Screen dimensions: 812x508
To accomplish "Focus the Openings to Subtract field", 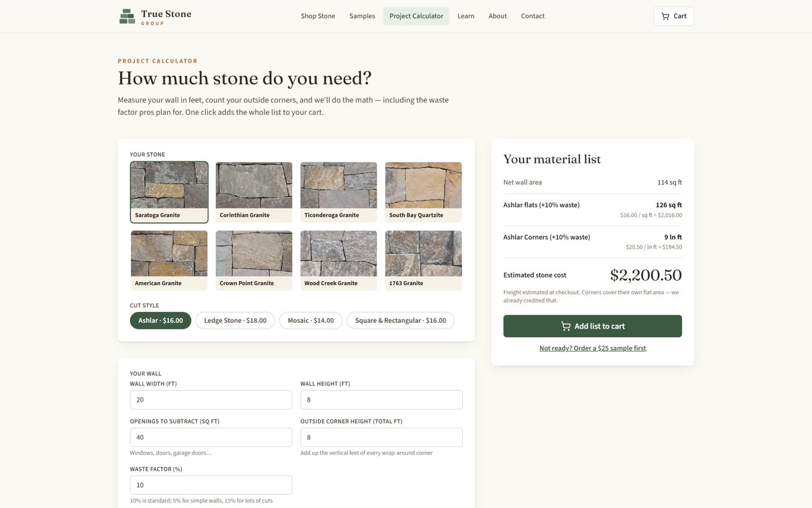I will [x=211, y=438].
